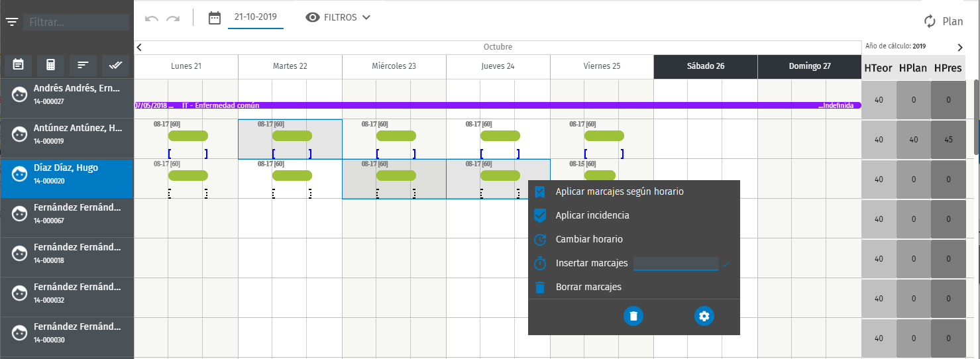Click the avatar icon of employee 14-000067
980x359 pixels.
[x=19, y=213]
